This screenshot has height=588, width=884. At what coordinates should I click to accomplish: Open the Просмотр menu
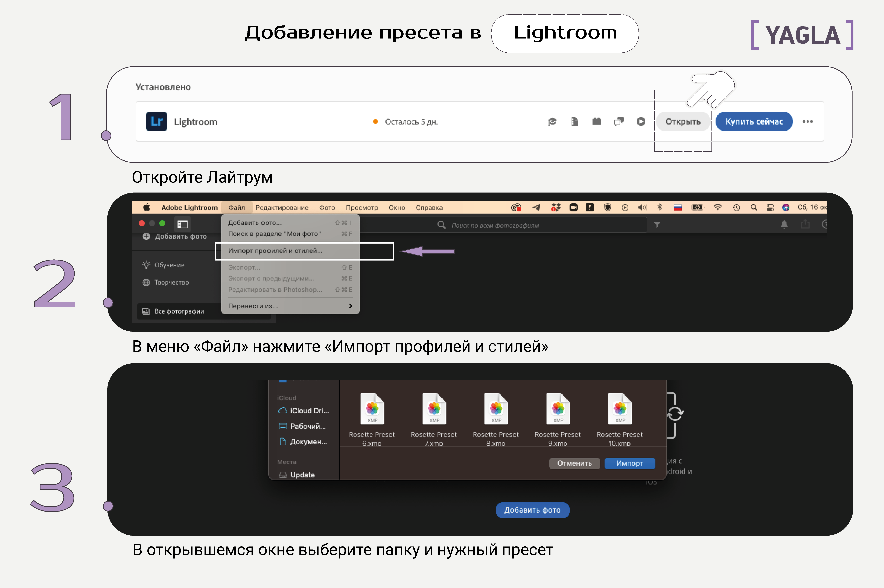[362, 207]
